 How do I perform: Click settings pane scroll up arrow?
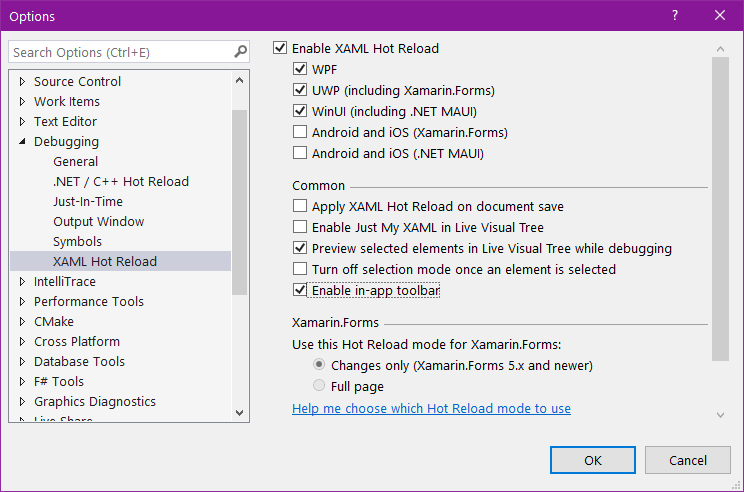click(x=720, y=48)
